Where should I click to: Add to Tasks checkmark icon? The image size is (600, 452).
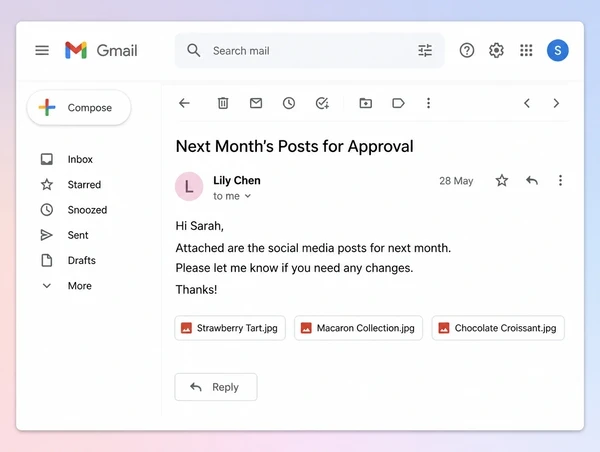pyautogui.click(x=322, y=103)
